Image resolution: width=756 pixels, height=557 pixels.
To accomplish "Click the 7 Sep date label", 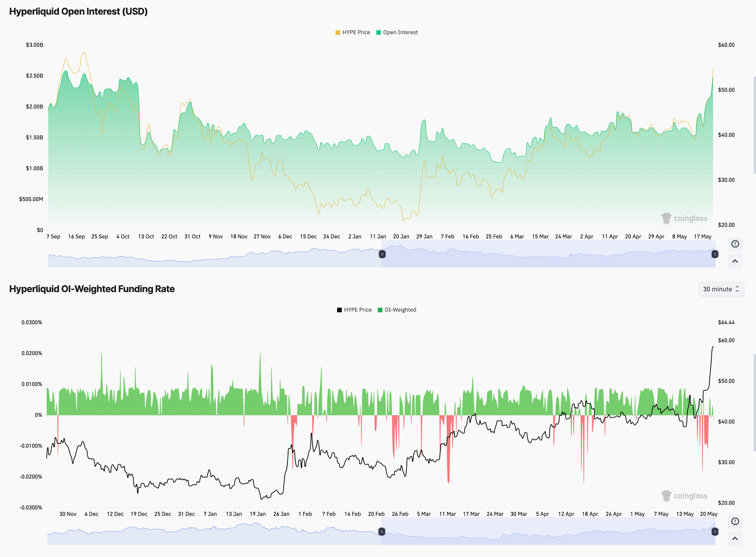I will 53,236.
